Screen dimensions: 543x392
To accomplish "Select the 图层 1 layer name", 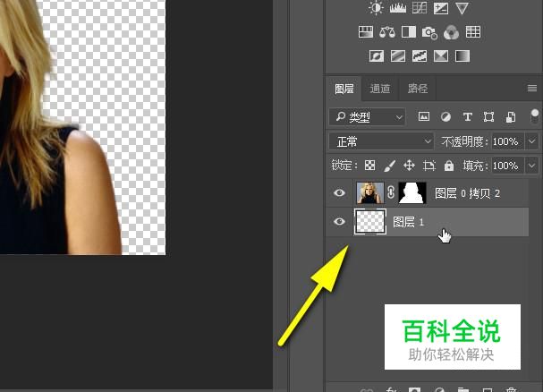I will (x=408, y=222).
